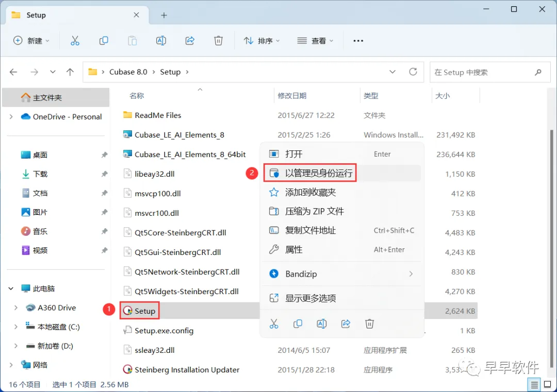Click the Rename icon in the toolbar
Screen dimensions: 557x392
[161, 41]
